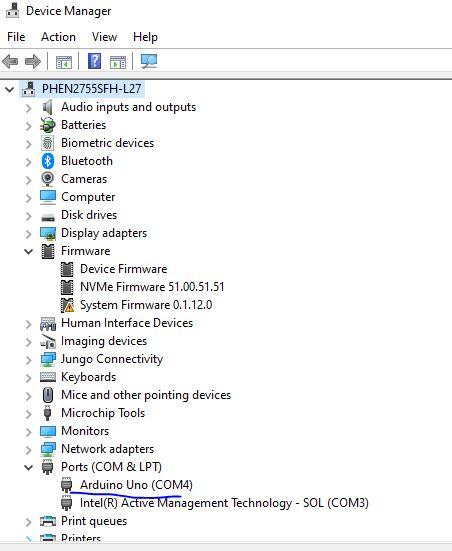Image resolution: width=452 pixels, height=551 pixels.
Task: Click the Show/Hide console tree toolbar icon
Action: (64, 63)
